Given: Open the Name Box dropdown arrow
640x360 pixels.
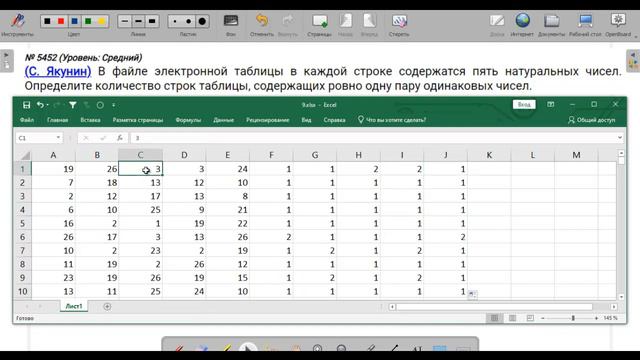Looking at the screenshot, I should pos(58,138).
